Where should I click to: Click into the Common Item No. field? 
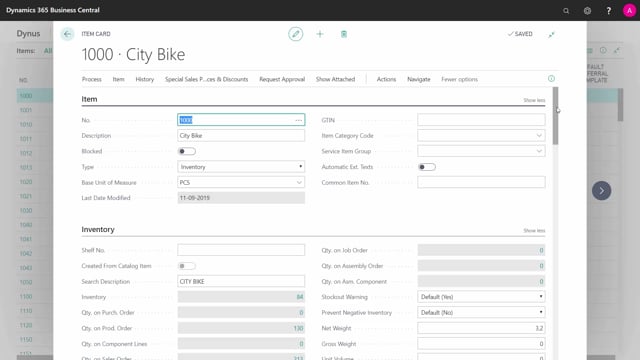[481, 182]
